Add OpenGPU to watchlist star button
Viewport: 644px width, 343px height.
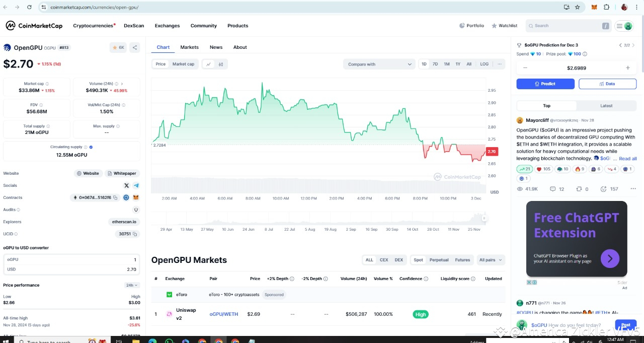pyautogui.click(x=118, y=47)
